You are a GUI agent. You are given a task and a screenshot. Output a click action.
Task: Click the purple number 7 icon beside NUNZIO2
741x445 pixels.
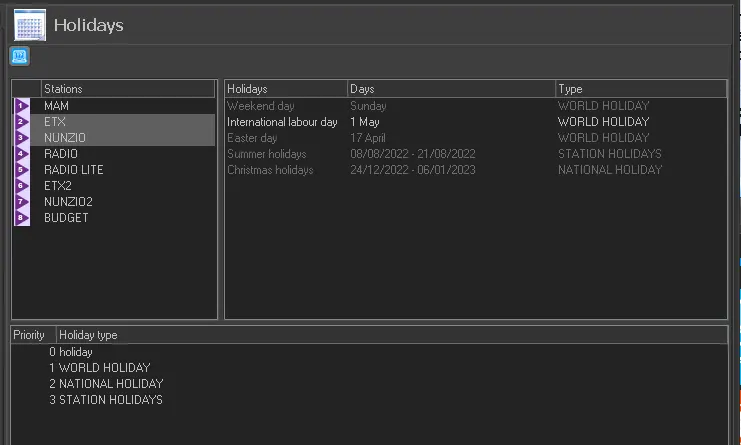click(x=22, y=202)
